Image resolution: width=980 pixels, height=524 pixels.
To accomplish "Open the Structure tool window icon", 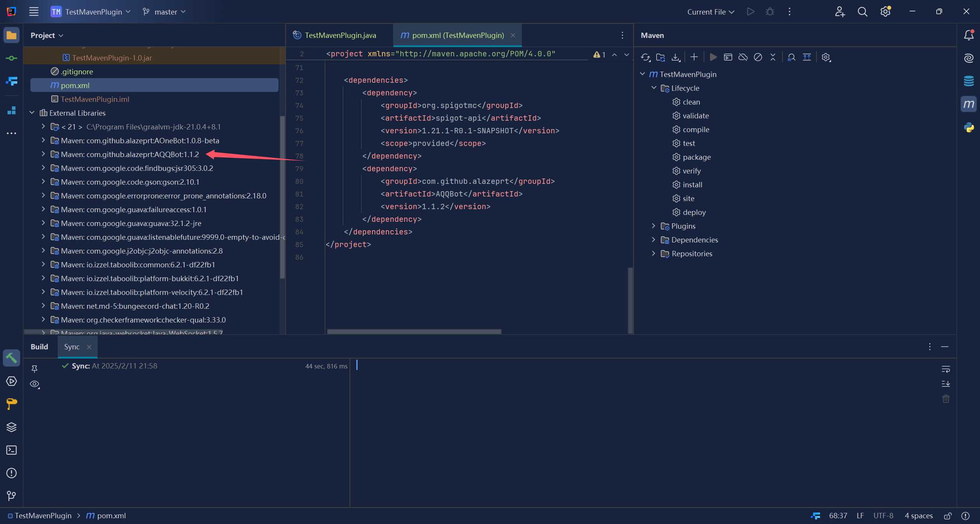I will click(x=11, y=110).
